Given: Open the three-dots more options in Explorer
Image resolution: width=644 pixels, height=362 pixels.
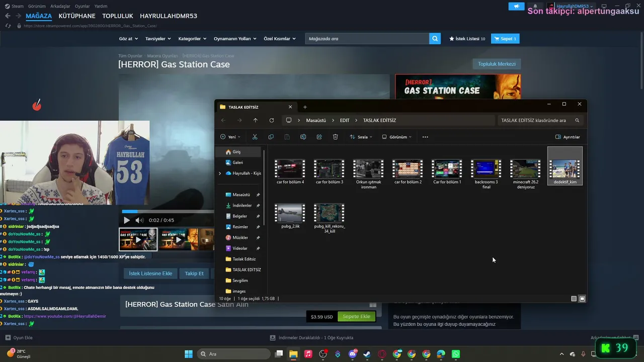Looking at the screenshot, I should pos(425,137).
